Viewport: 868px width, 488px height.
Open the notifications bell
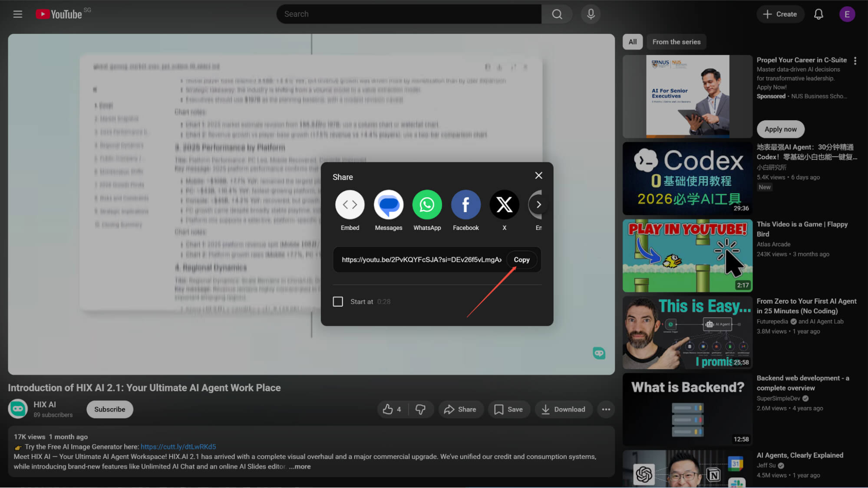(818, 14)
